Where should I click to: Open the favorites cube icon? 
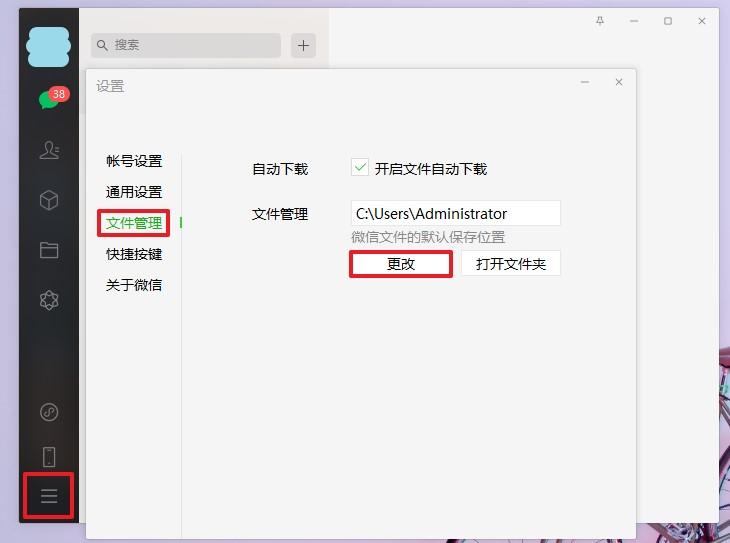click(x=49, y=200)
